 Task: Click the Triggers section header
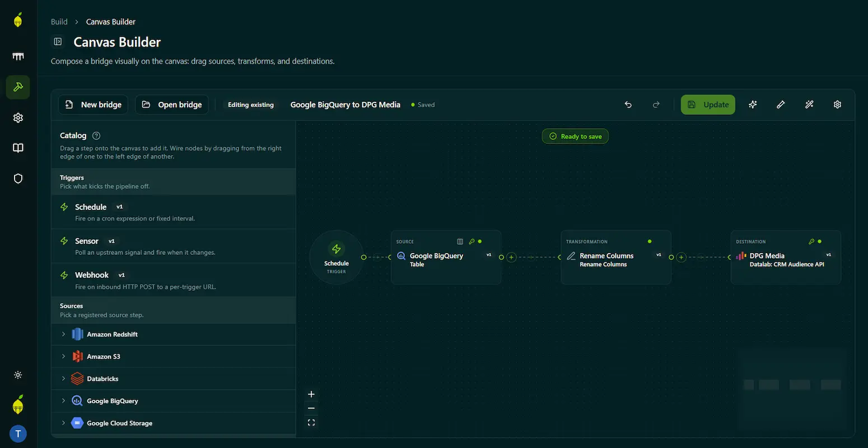coord(173,182)
